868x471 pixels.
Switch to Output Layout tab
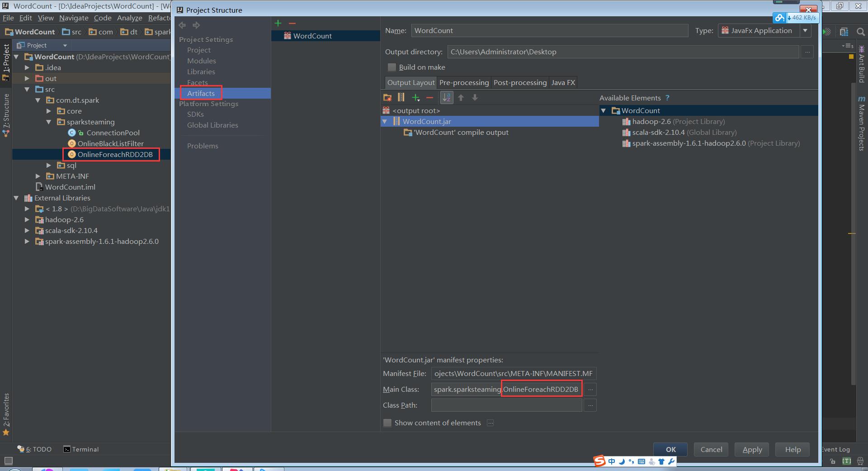click(410, 83)
